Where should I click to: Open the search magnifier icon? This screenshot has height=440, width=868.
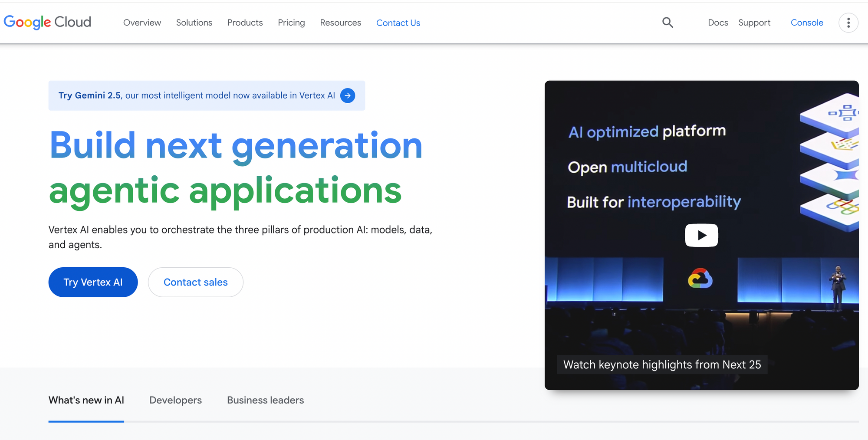pos(667,23)
